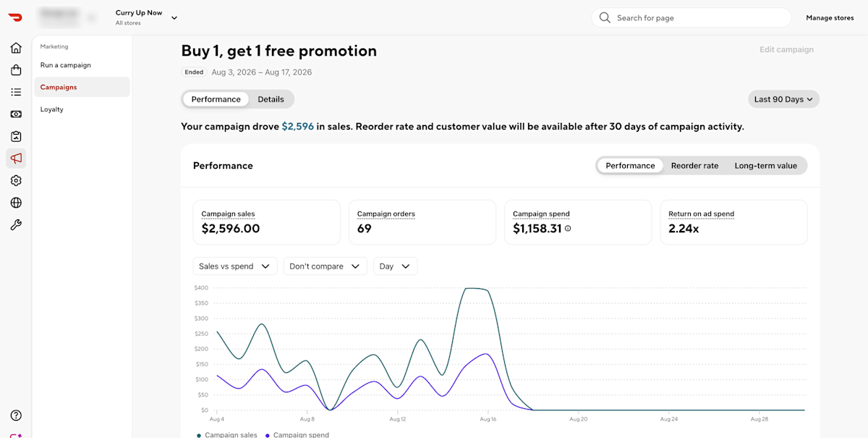
Task: Switch to the Details tab
Action: coord(271,99)
